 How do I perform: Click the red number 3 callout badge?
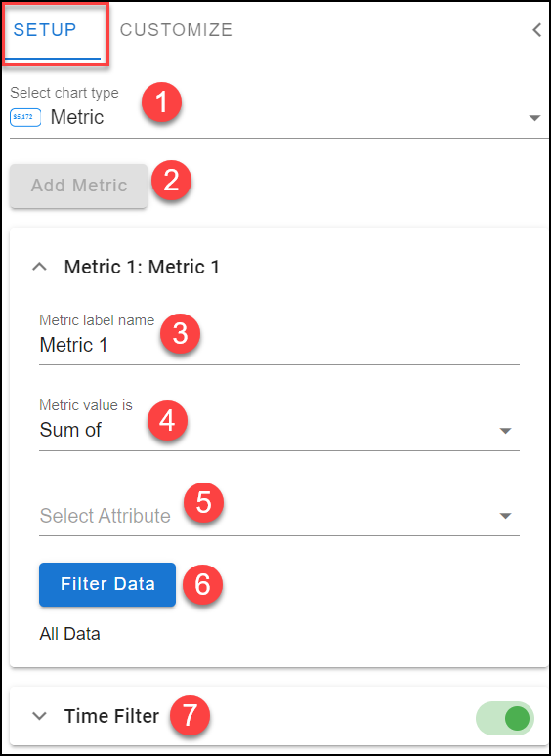pyautogui.click(x=180, y=334)
